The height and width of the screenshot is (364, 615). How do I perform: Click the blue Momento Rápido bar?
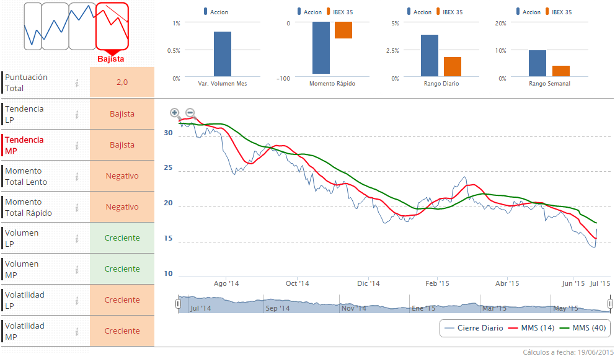(x=321, y=48)
